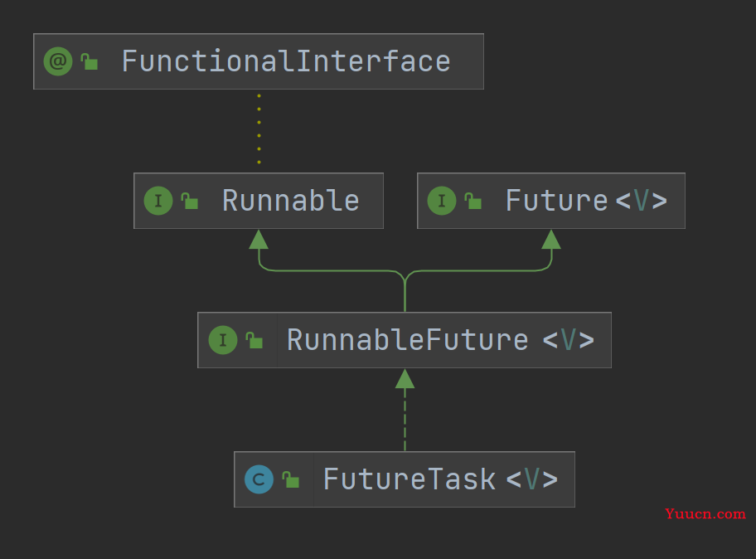
Task: Click the open lock icon beside Runnable
Action: [190, 201]
